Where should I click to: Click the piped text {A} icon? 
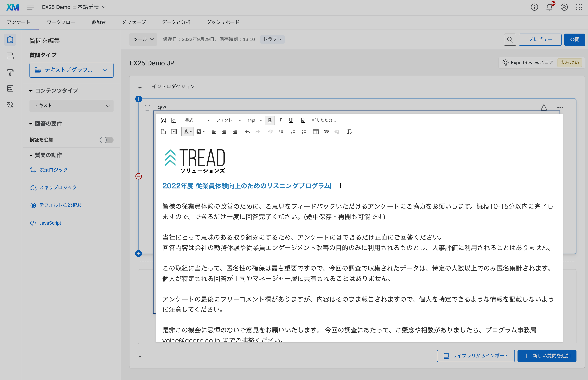pyautogui.click(x=163, y=120)
